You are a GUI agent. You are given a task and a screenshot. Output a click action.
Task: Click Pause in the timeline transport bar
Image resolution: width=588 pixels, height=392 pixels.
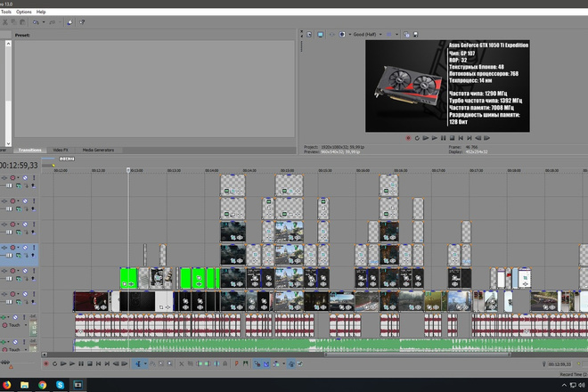point(81,363)
